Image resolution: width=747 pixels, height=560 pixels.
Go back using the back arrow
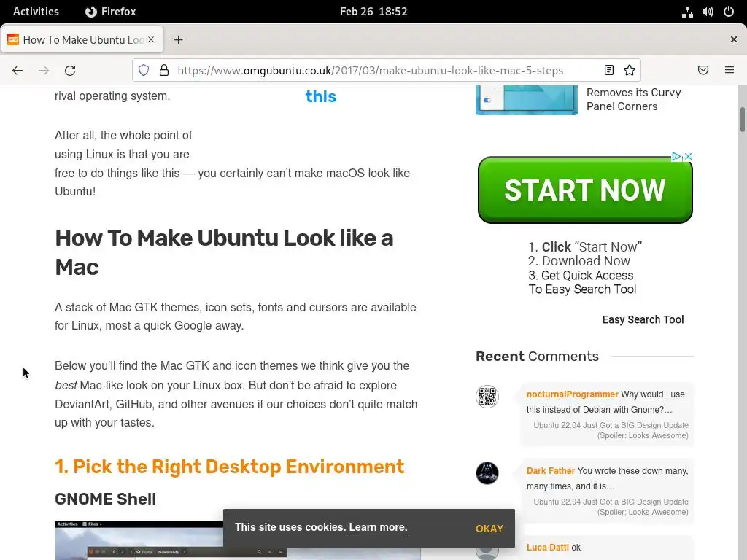(18, 71)
